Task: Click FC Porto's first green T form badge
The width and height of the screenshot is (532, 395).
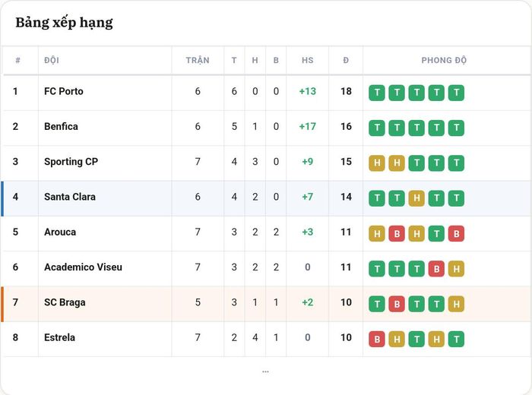Action: (x=377, y=93)
